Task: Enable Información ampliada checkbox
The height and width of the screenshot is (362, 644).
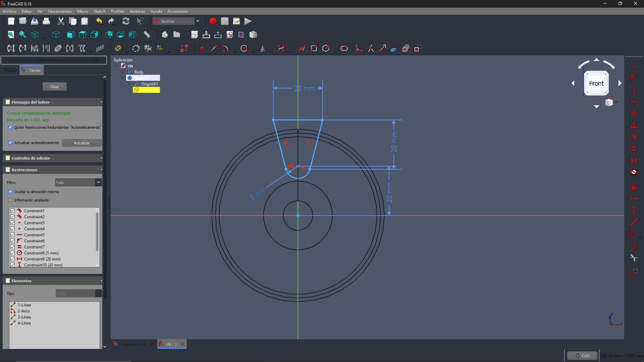Action: 10,200
